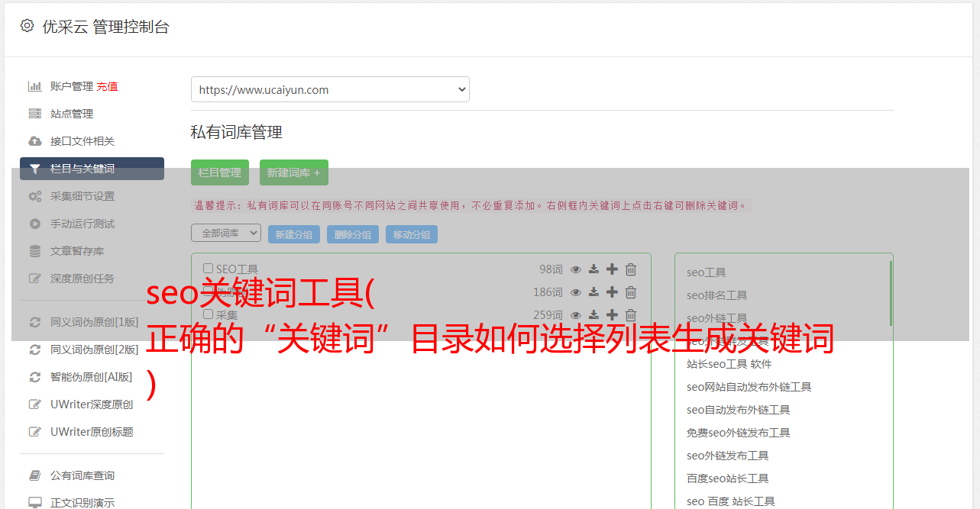980x509 pixels.
Task: Select keyword seo外链发布工具
Action: 727,456
